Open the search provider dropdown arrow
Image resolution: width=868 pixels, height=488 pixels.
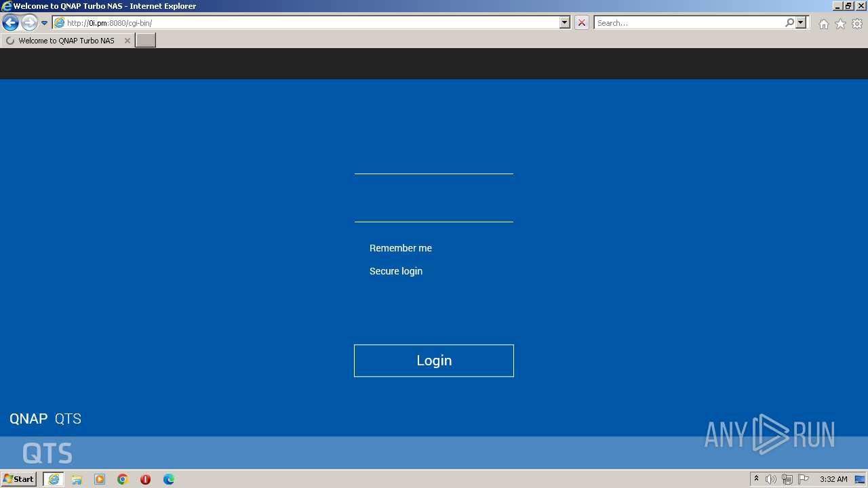801,23
